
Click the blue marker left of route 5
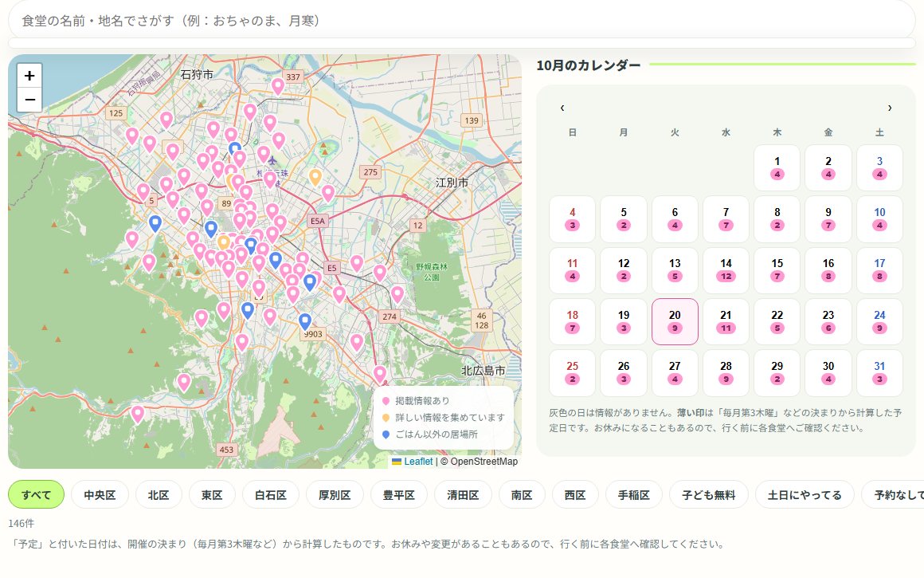[155, 223]
